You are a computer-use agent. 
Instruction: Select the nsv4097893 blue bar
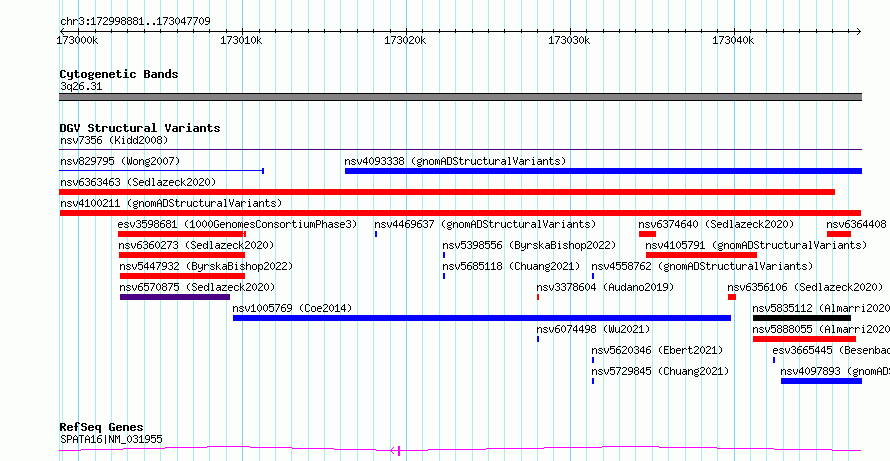[x=821, y=381]
